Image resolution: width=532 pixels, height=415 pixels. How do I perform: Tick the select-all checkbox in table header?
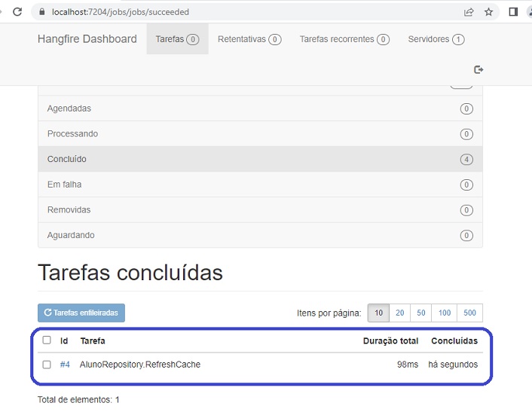click(x=47, y=340)
